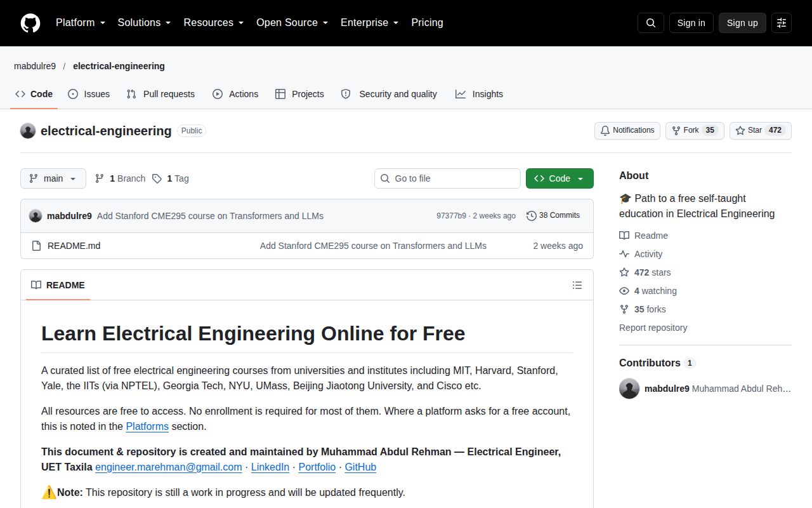Image resolution: width=812 pixels, height=508 pixels.
Task: Click the Go to file search field
Action: click(x=447, y=178)
